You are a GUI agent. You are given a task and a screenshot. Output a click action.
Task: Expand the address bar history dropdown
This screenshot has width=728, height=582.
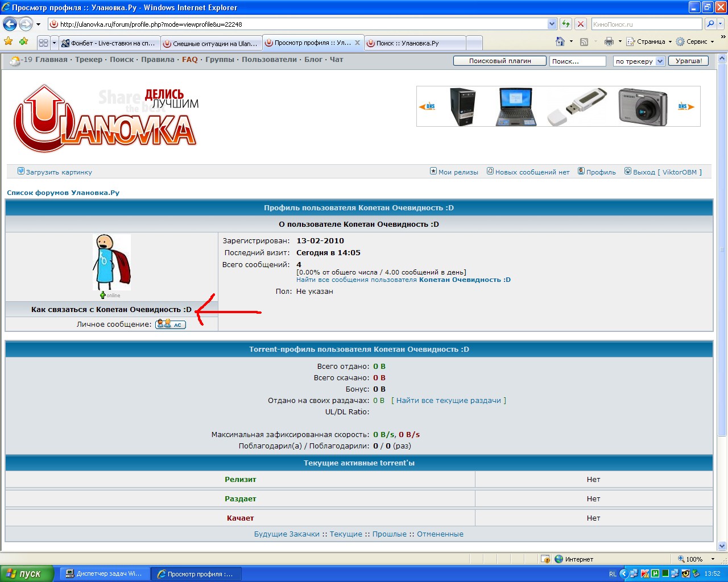(552, 24)
